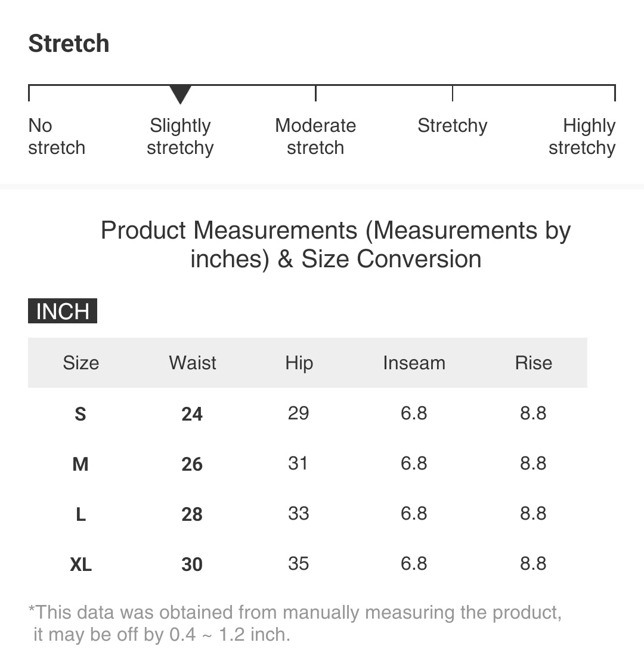The image size is (644, 664).
Task: Select the 'Slightly stretchy' label
Action: coord(180,137)
